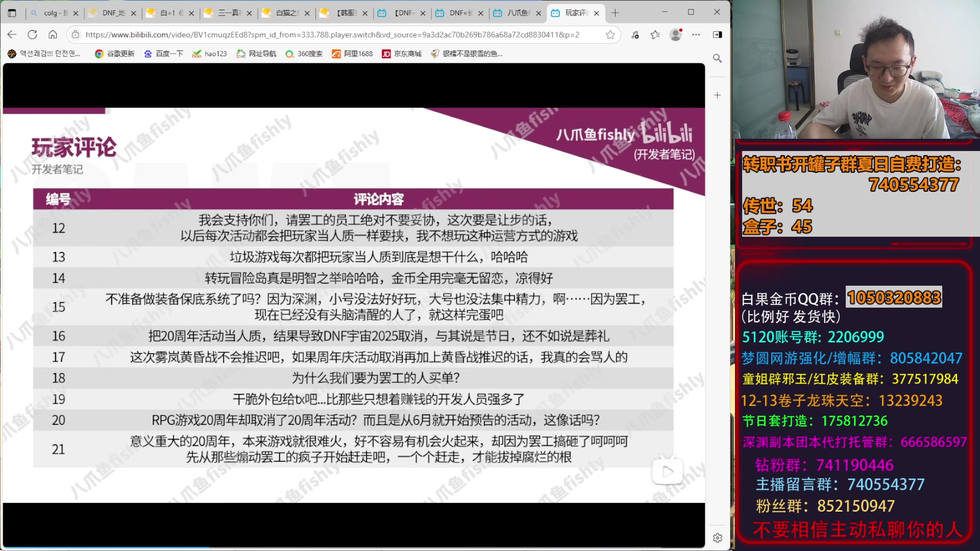This screenshot has height=551, width=980.
Task: Click the 传世: 54 counter text
Action: click(x=777, y=206)
